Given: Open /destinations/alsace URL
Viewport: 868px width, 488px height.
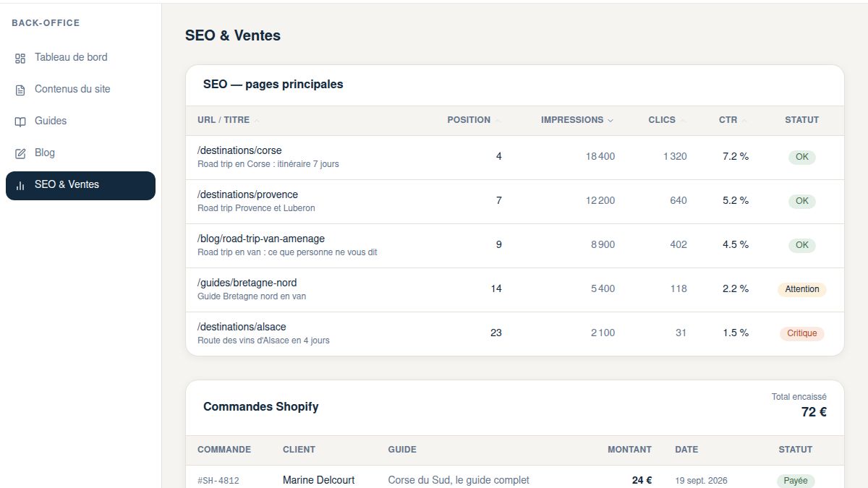Looking at the screenshot, I should pyautogui.click(x=242, y=327).
